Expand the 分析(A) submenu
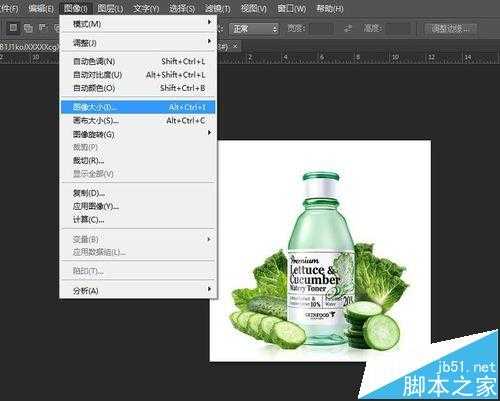500x401 pixels. pos(138,290)
